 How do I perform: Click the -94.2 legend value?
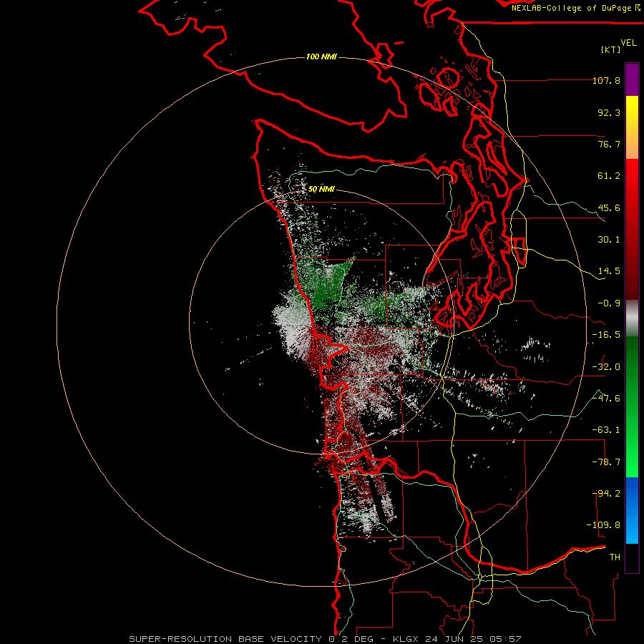pos(606,494)
